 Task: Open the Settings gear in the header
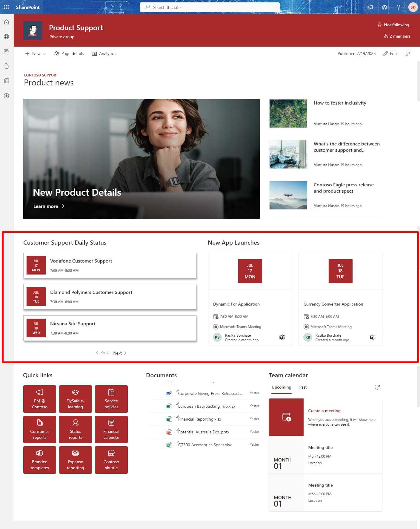click(x=384, y=7)
